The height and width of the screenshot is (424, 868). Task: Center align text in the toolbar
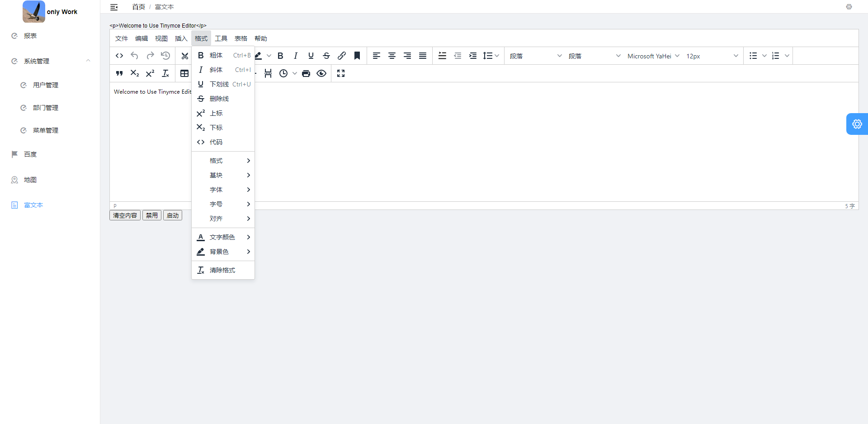click(392, 56)
